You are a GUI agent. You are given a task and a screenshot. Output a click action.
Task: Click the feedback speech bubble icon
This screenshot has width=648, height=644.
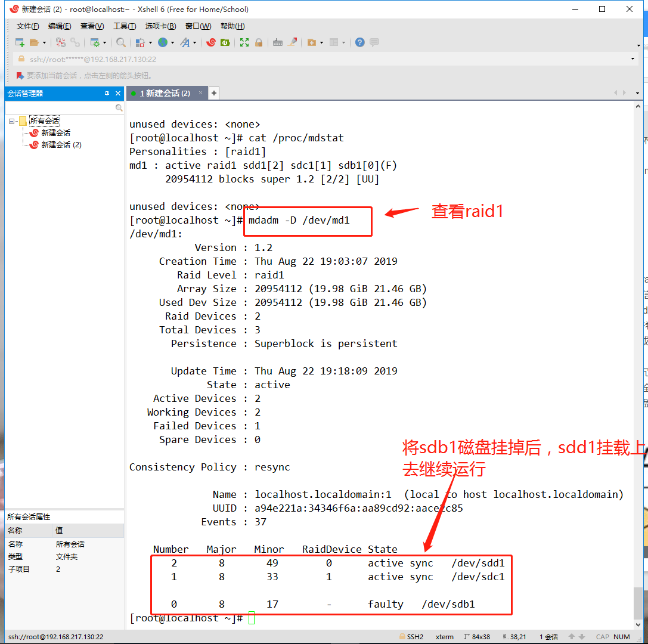tap(374, 42)
